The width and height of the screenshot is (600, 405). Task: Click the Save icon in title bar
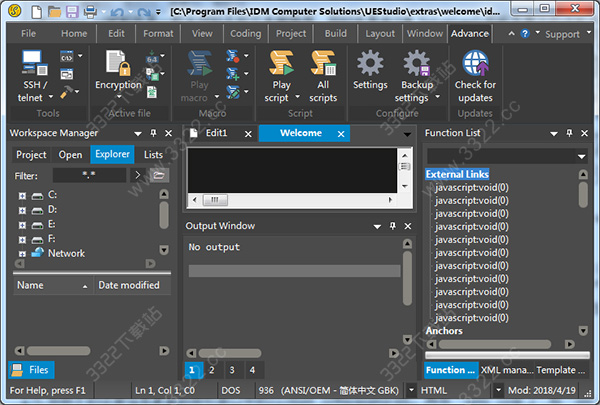coord(72,12)
